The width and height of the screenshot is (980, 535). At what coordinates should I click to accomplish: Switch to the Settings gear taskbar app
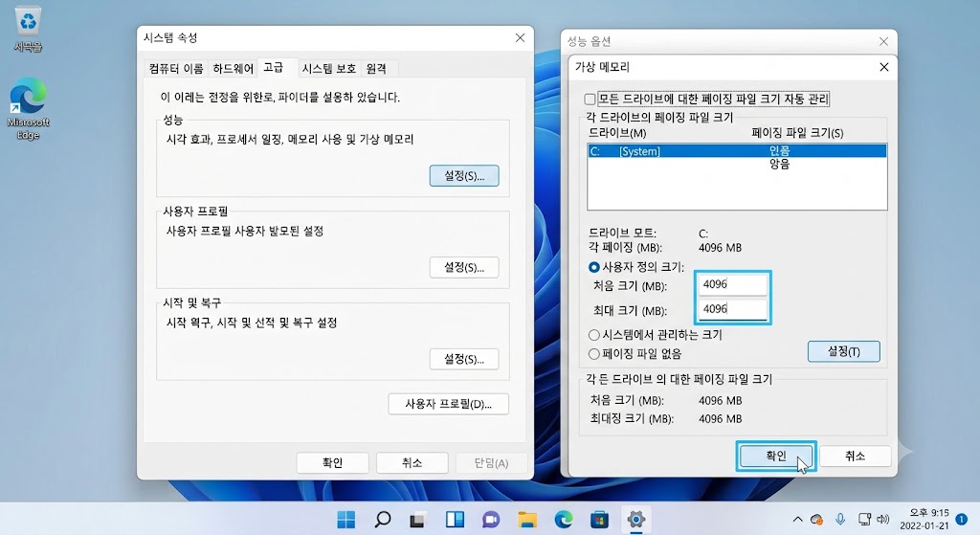(635, 520)
